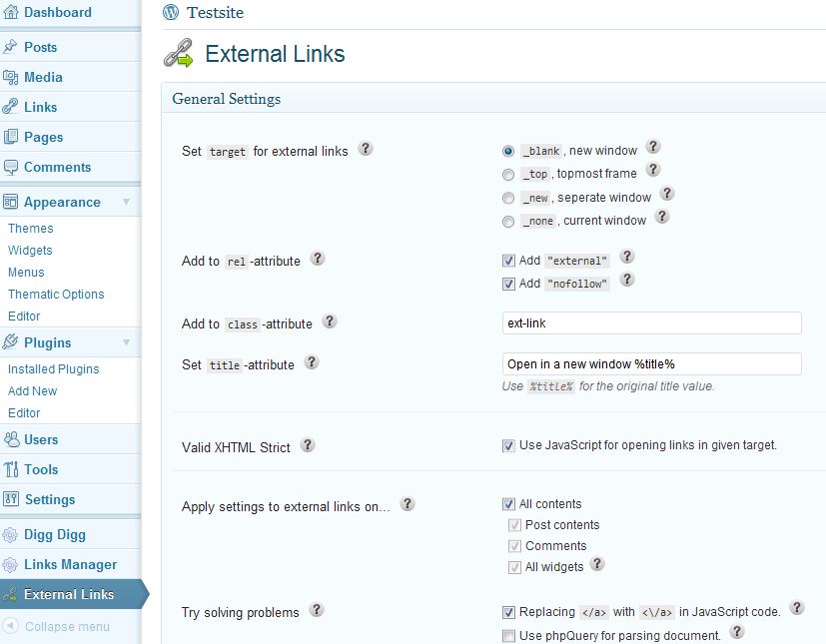Select the _top topmost frame radio button
Screen dimensions: 826x644
(x=508, y=175)
